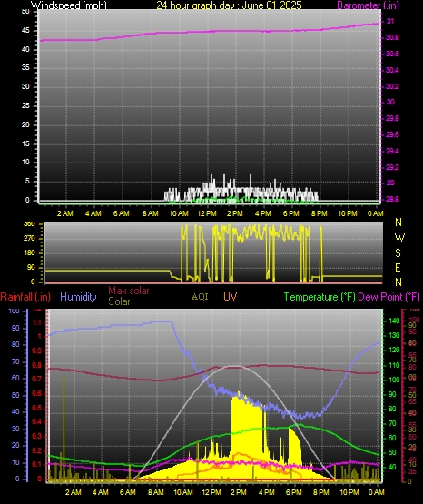Click the '31' barometer axis value
This screenshot has height=504, width=423.
tap(390, 21)
